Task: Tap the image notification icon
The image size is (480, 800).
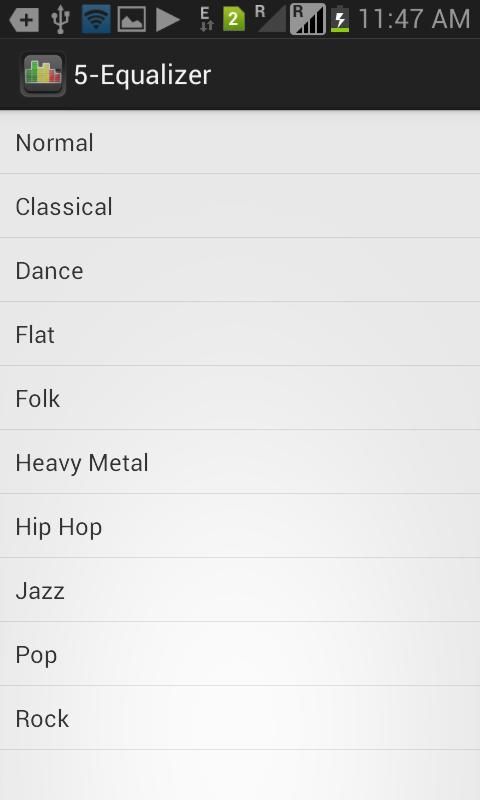Action: (x=132, y=20)
